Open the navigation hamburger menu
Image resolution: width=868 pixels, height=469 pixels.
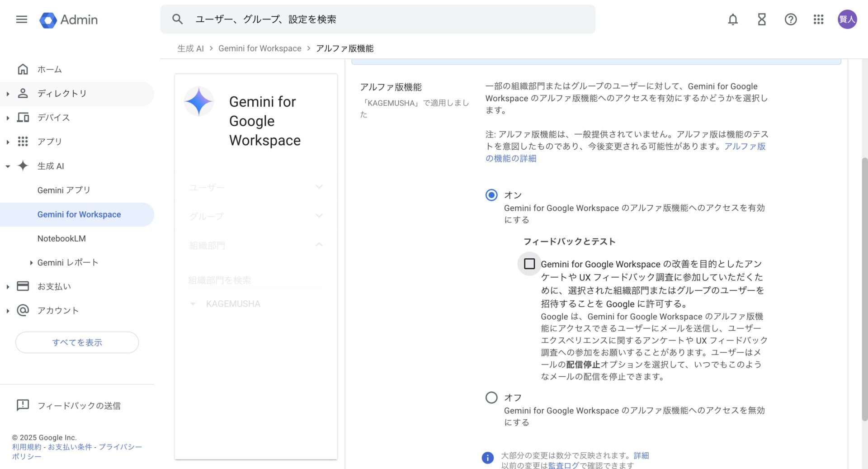pyautogui.click(x=21, y=19)
